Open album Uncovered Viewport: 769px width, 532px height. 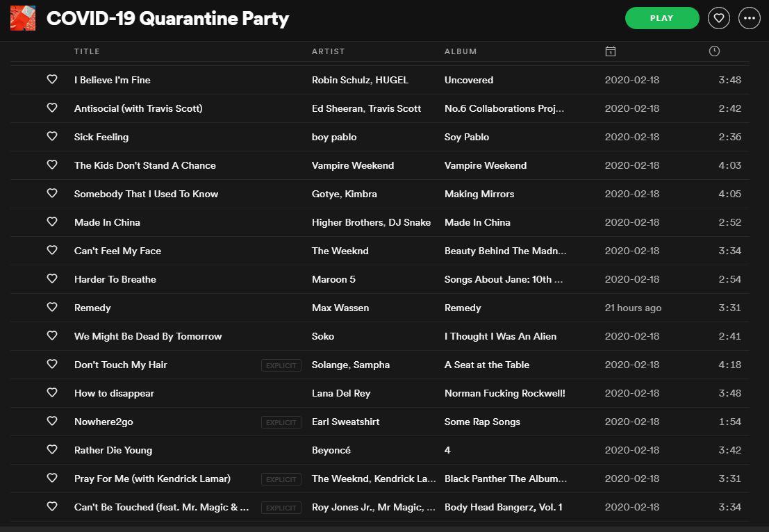coord(469,80)
